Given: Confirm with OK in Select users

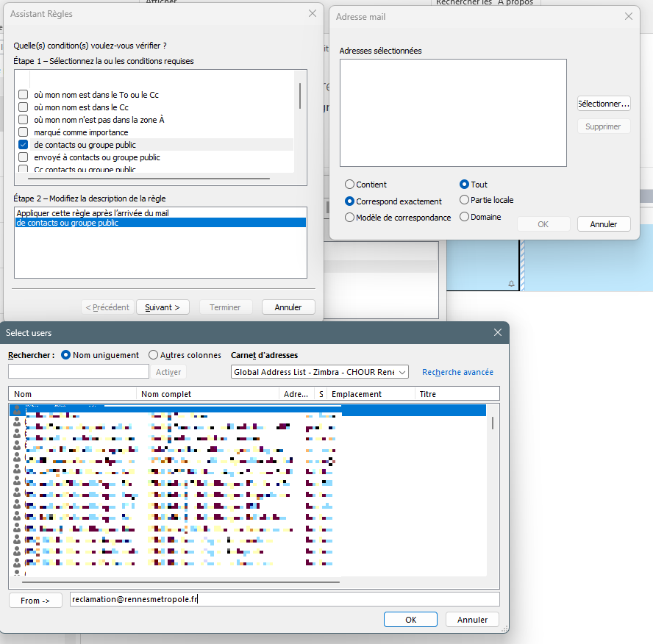Looking at the screenshot, I should tap(410, 620).
